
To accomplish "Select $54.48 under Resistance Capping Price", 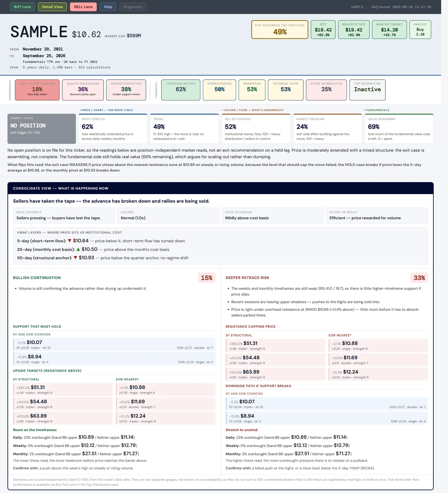I will coord(275,360).
